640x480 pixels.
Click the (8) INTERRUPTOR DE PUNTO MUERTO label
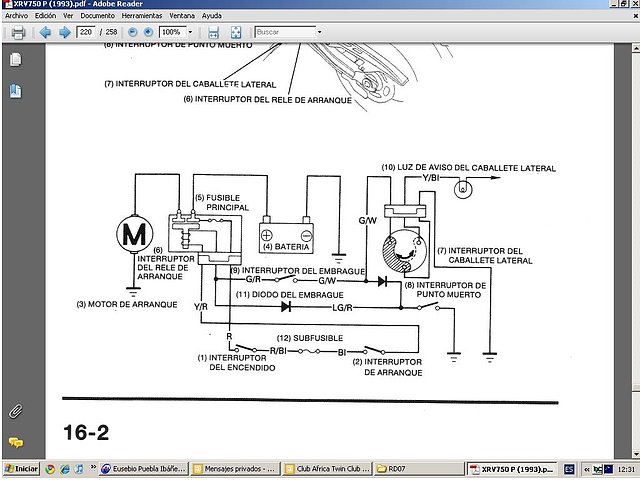(x=446, y=290)
